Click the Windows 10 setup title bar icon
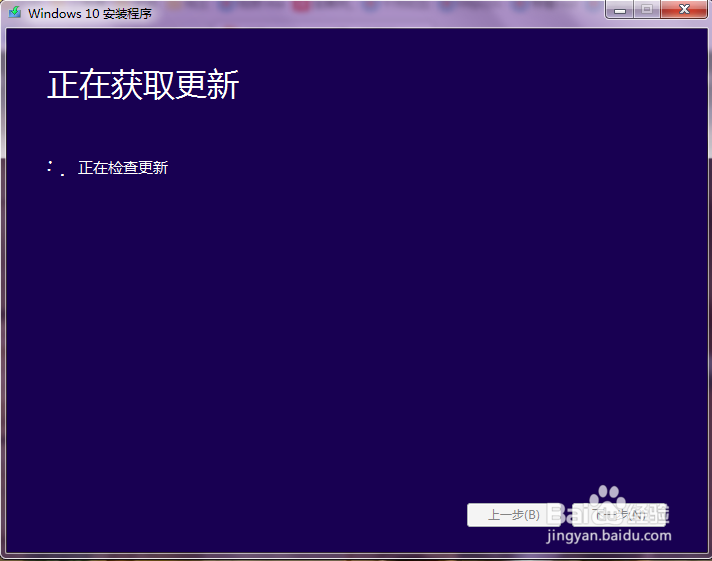Screen dimensions: 712x561 15,12
